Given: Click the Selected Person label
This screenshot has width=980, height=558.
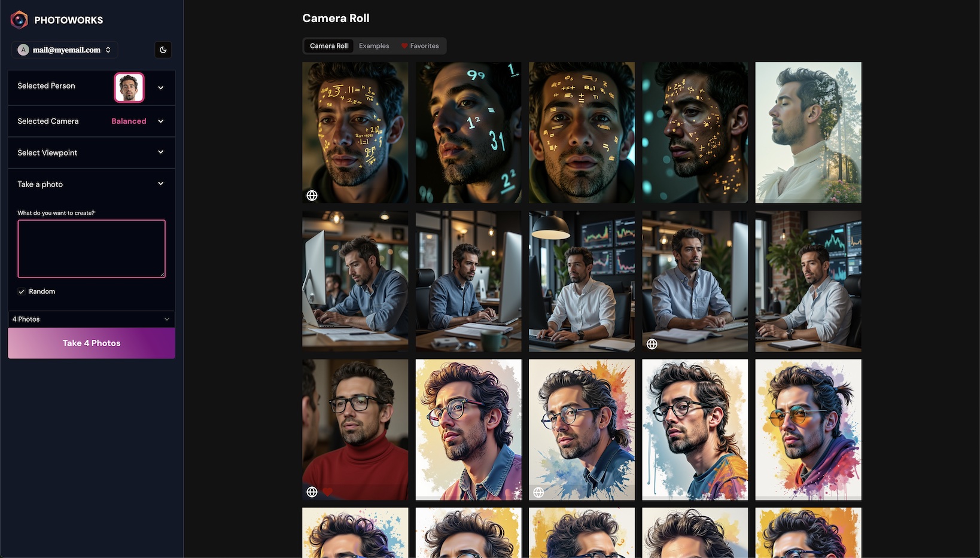Looking at the screenshot, I should coord(46,86).
